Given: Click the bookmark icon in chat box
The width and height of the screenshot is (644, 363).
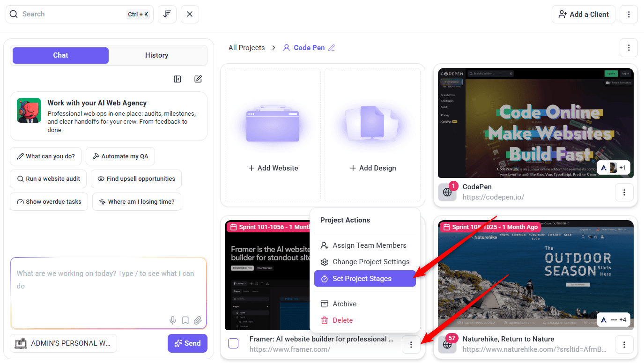Looking at the screenshot, I should coord(185,320).
